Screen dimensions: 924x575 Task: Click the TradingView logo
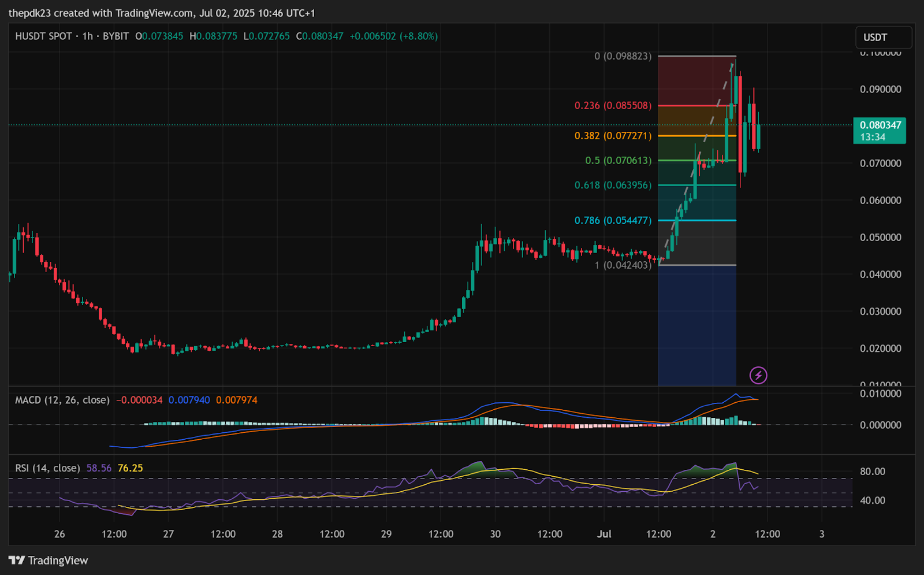pos(49,560)
